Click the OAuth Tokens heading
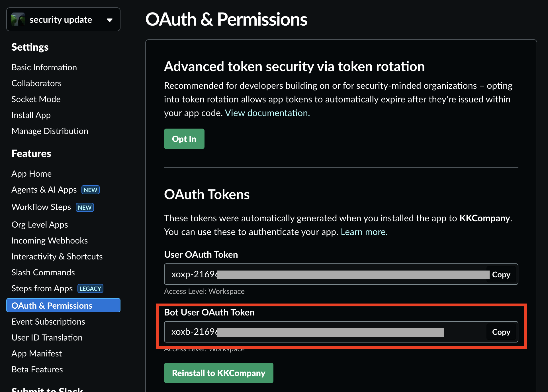Viewport: 548px width, 392px height. (x=207, y=194)
